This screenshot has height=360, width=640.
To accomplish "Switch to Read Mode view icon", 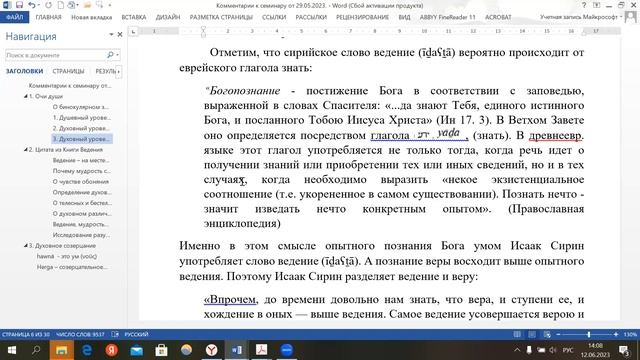I will click(517, 334).
